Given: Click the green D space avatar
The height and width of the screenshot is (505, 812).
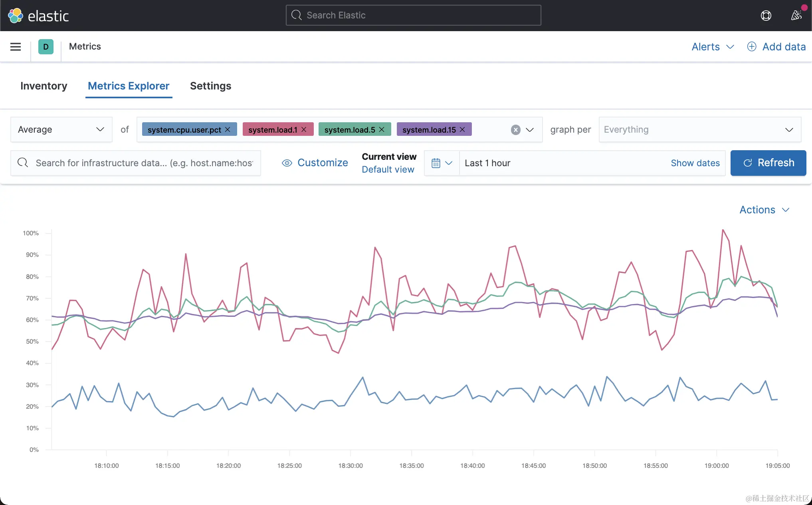Looking at the screenshot, I should [46, 47].
